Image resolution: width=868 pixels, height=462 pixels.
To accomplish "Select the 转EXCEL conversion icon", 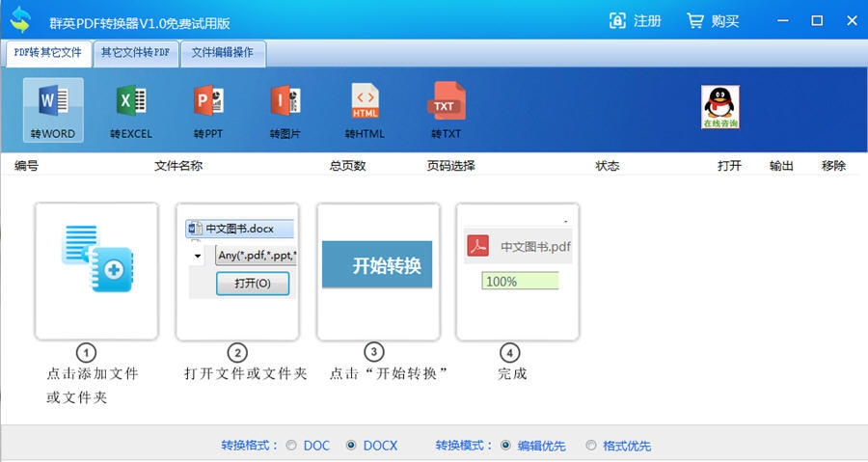I will tap(130, 110).
